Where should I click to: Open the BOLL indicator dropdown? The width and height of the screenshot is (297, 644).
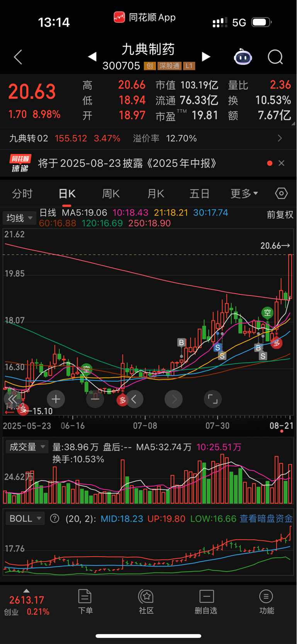coord(25,518)
